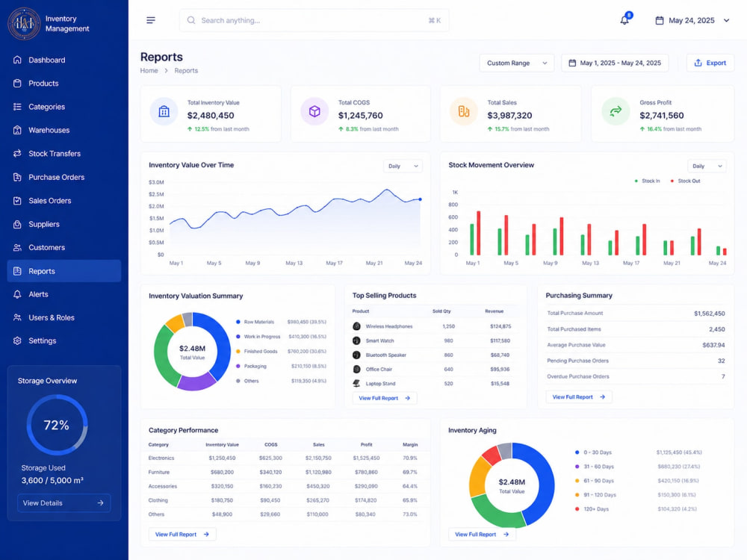Open Daily dropdown in Stock Movement Overview

pos(707,167)
